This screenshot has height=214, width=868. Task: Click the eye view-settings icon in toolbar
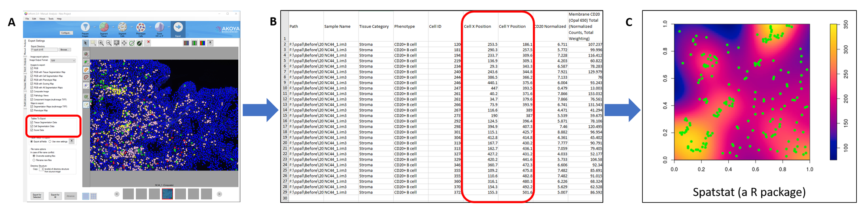coord(210,43)
